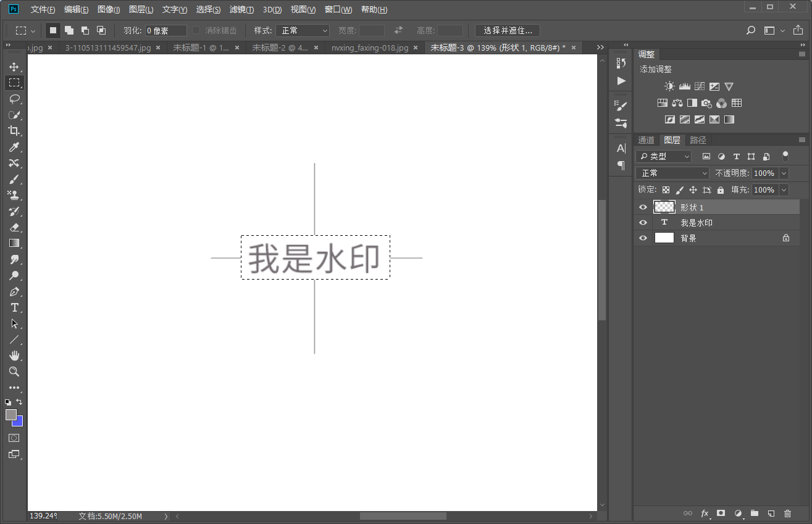
Task: Click the foreground color swatch
Action: [10, 415]
